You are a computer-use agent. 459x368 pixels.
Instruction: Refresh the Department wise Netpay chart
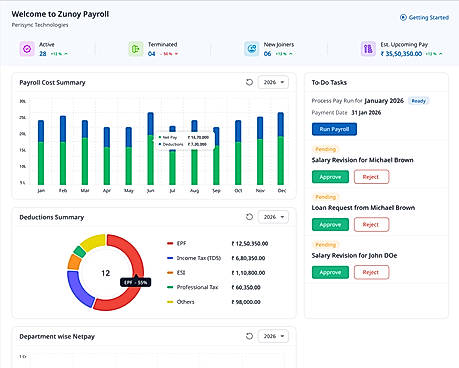249,336
